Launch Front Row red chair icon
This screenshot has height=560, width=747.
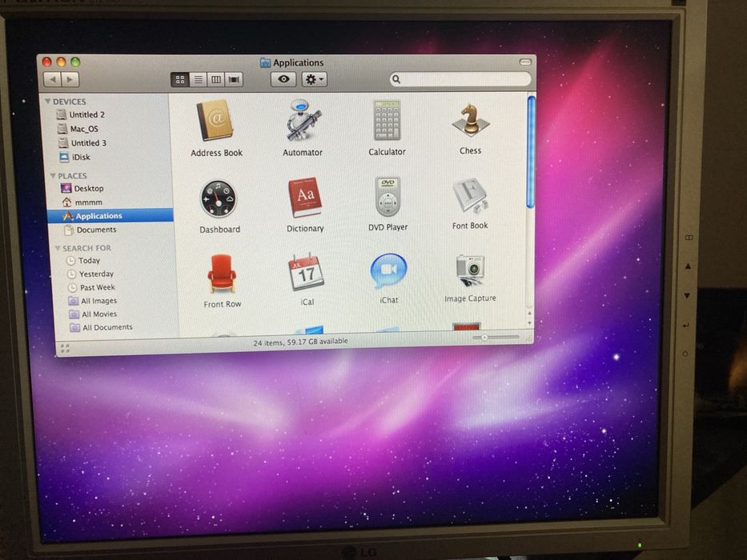coord(222,274)
